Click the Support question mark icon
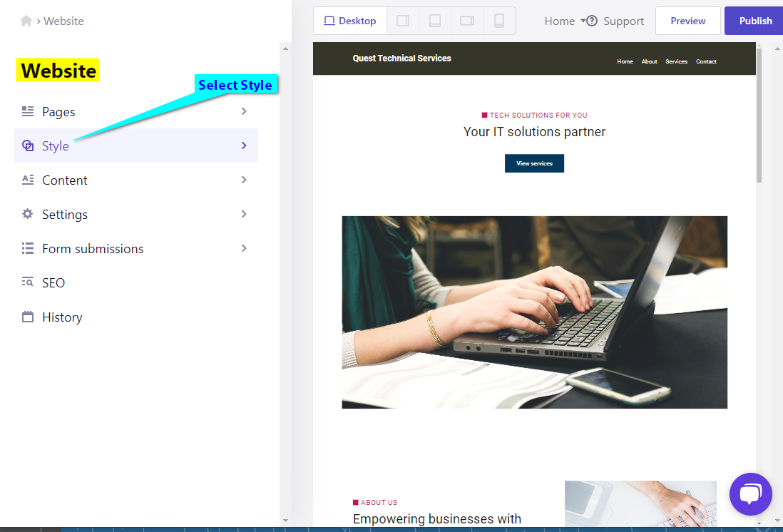Image resolution: width=783 pixels, height=532 pixels. tap(592, 21)
